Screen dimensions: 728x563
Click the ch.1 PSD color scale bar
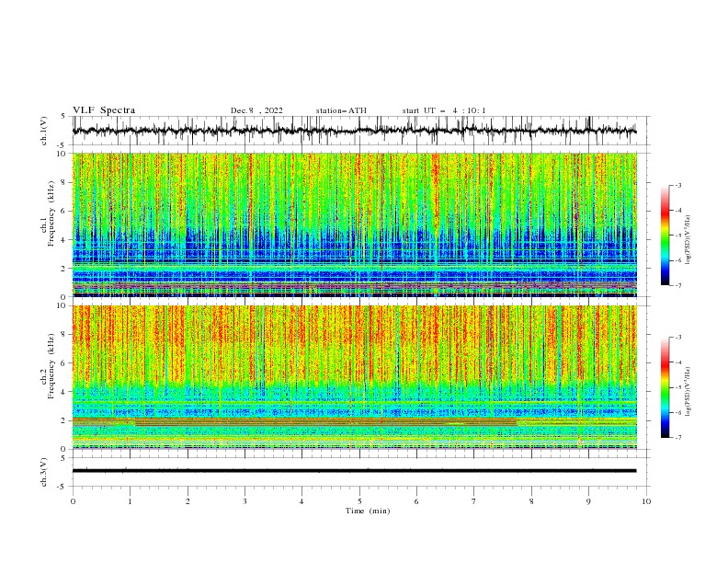pyautogui.click(x=665, y=236)
